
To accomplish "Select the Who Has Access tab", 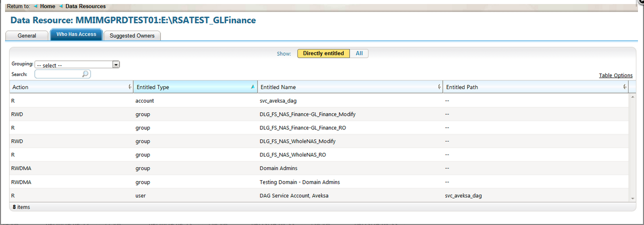I will (x=76, y=35).
